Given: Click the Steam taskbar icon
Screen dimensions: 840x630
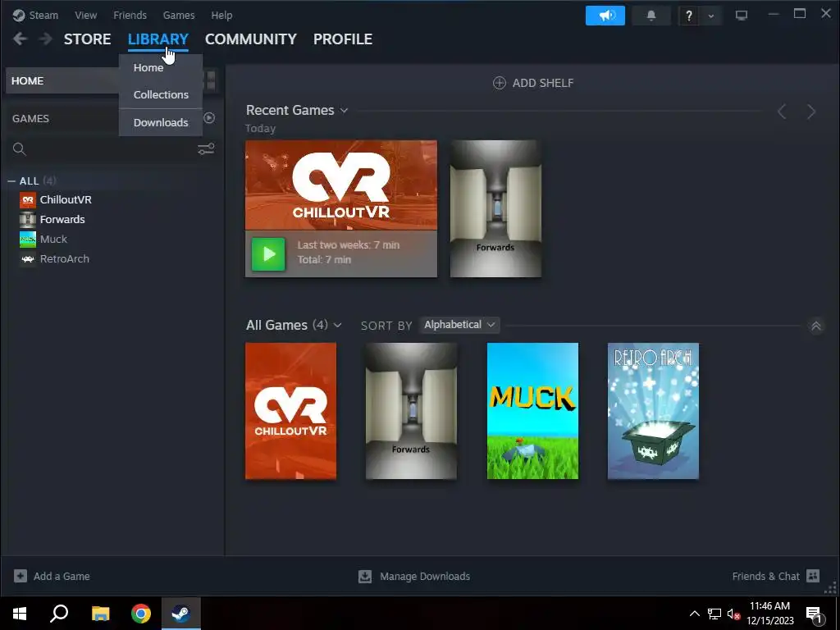Looking at the screenshot, I should click(181, 614).
